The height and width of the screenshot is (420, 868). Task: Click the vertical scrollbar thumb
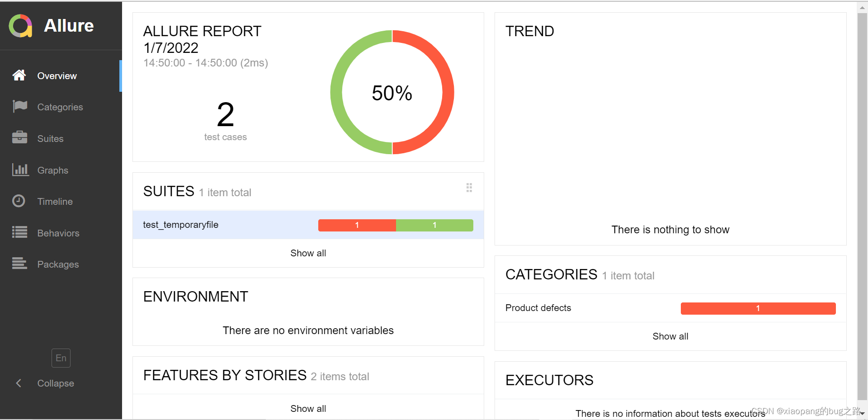coord(863,206)
